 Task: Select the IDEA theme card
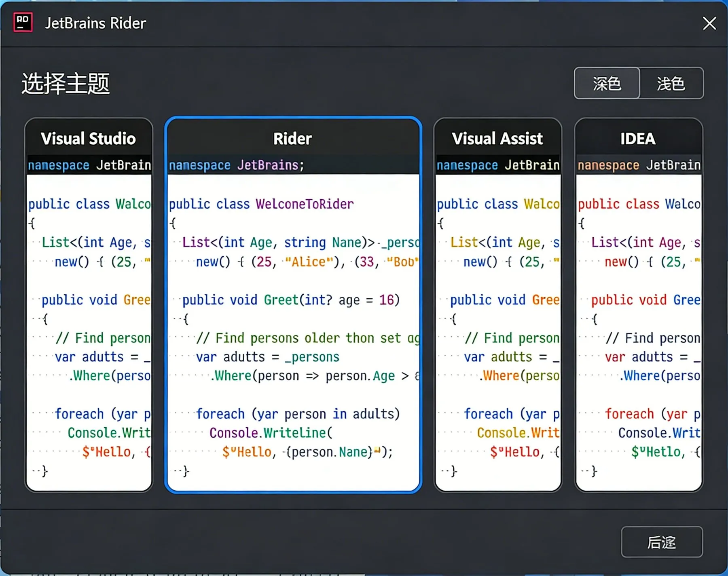pyautogui.click(x=638, y=305)
